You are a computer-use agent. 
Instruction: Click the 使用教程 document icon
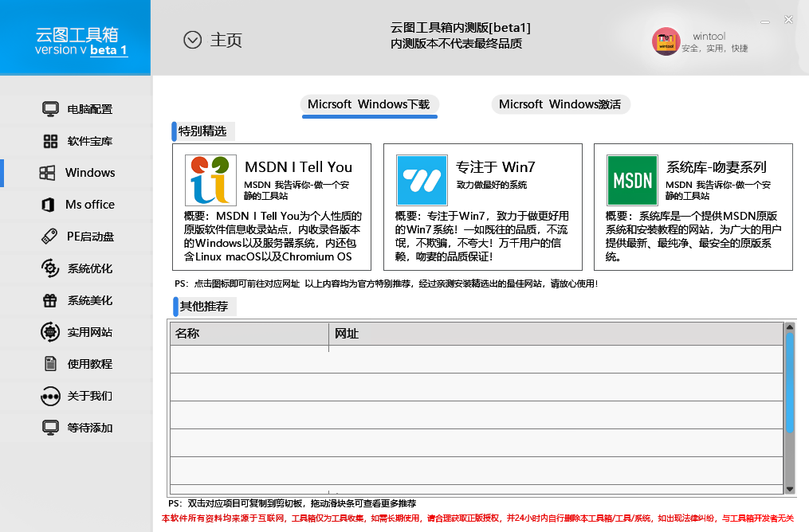tap(50, 364)
